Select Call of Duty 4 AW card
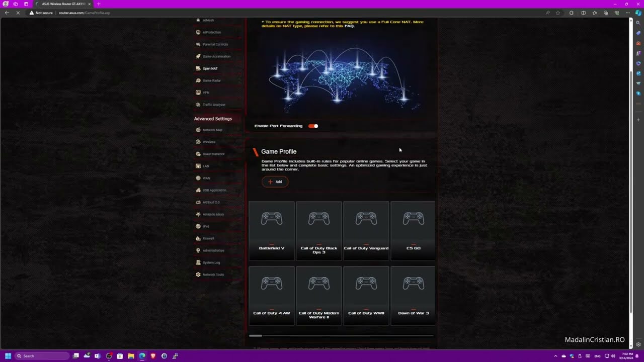Screen dimensions: 644x362 click(x=272, y=296)
